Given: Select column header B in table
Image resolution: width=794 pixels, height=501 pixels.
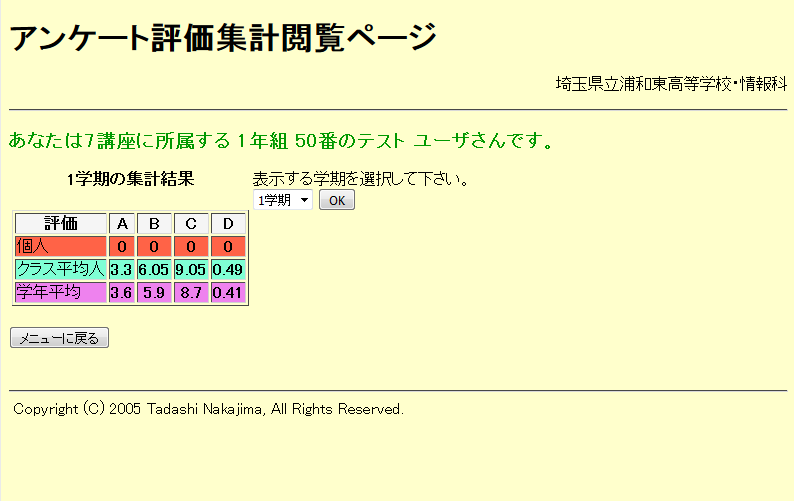Looking at the screenshot, I should tap(153, 223).
